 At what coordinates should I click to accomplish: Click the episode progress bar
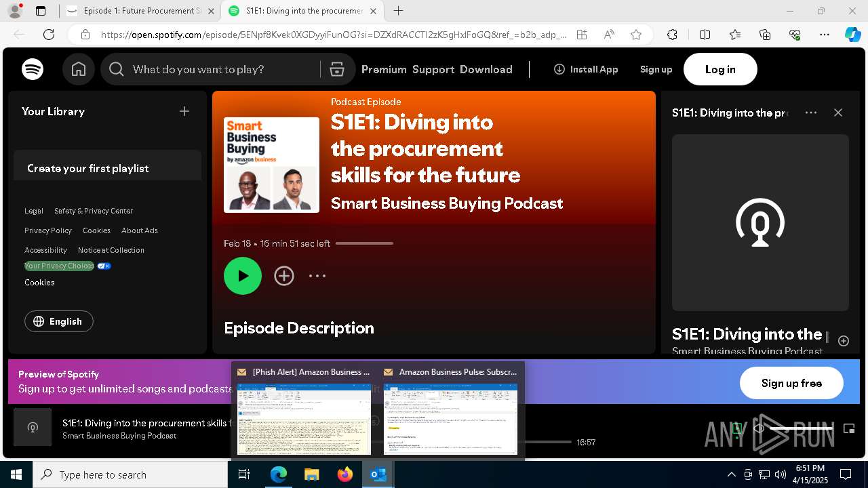364,243
